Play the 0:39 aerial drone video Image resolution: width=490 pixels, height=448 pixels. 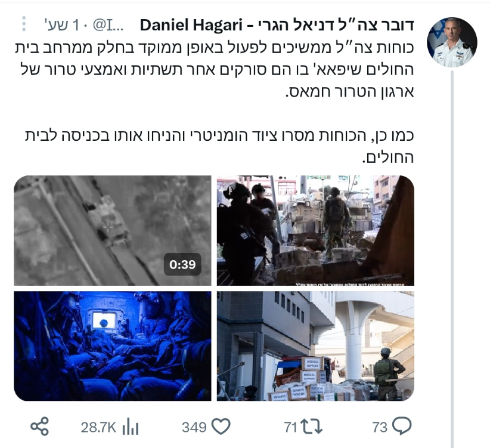[113, 230]
